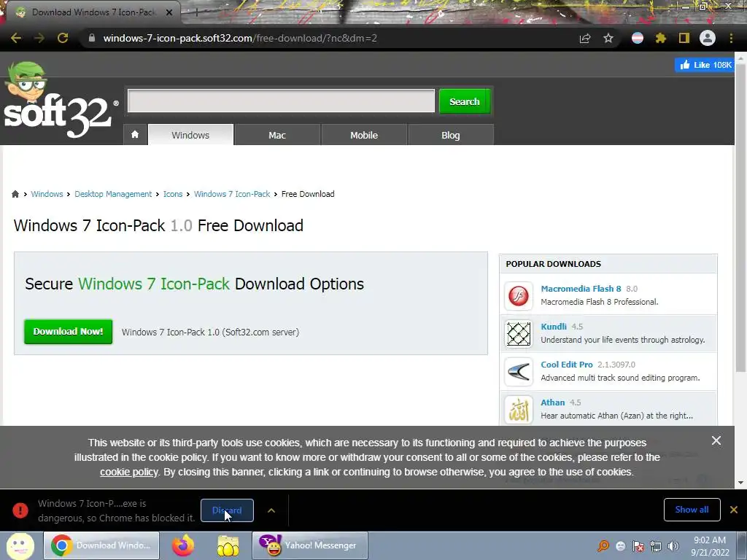Open the Chrome profile avatar
Screen dimensions: 747x560
(708, 38)
